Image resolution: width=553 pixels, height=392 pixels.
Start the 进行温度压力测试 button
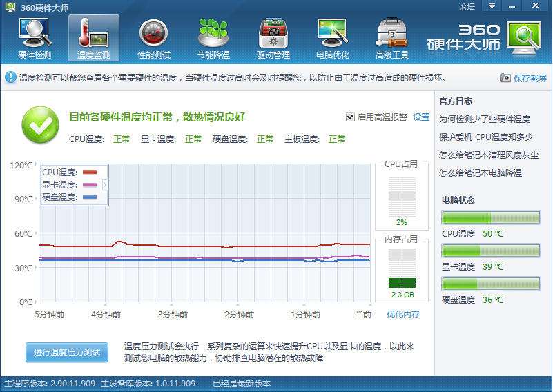pos(67,353)
